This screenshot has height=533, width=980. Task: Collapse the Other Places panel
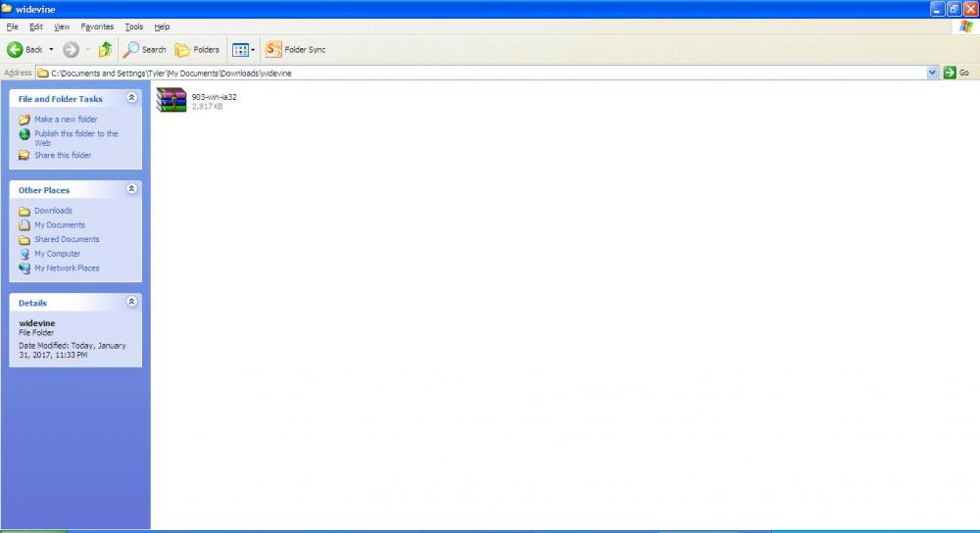tap(132, 189)
